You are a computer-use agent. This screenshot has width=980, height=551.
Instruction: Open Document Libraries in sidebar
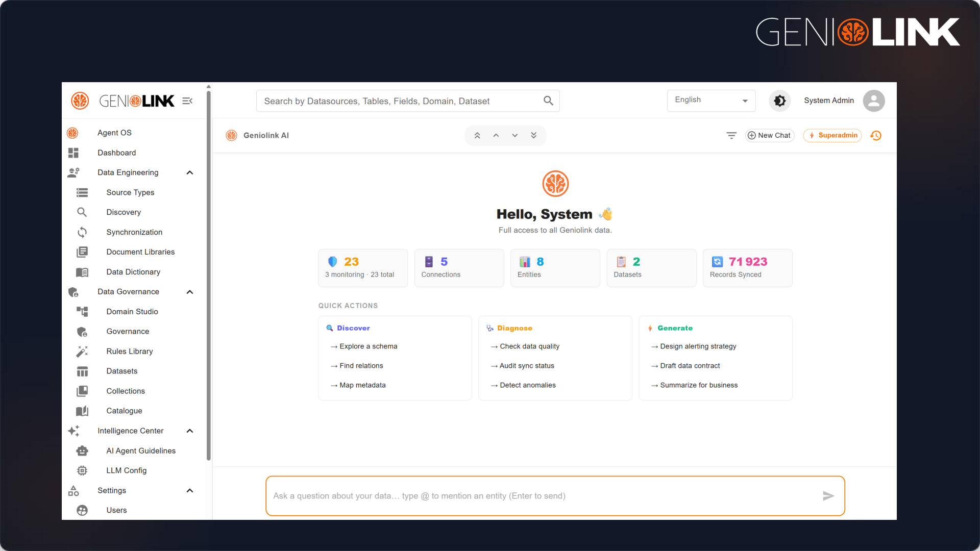click(x=140, y=252)
